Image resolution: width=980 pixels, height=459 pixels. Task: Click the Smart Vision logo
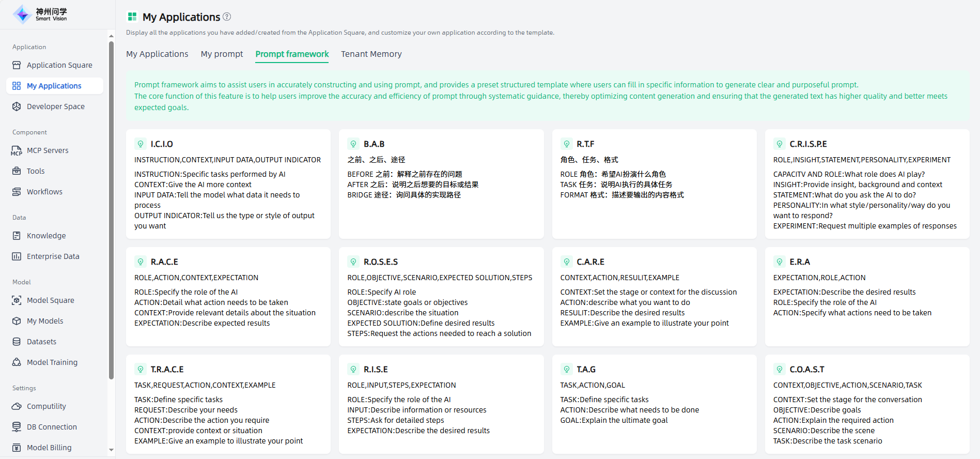(40, 14)
